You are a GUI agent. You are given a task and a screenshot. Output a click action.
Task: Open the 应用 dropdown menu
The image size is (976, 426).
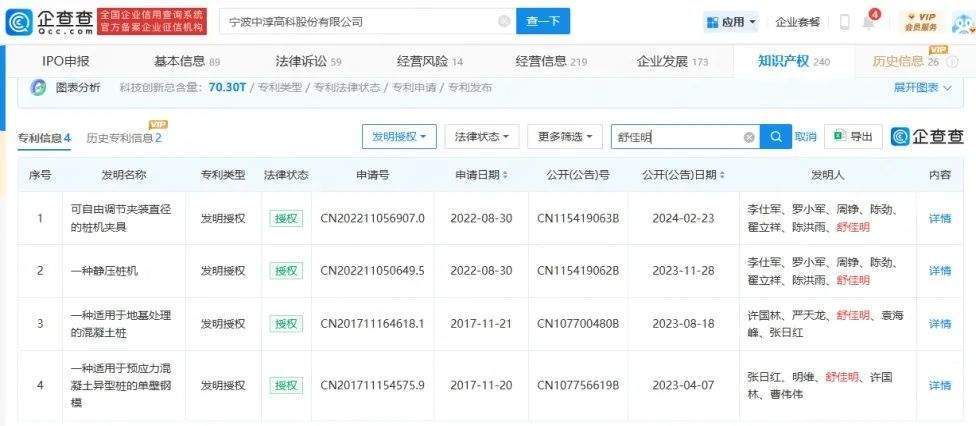(731, 22)
